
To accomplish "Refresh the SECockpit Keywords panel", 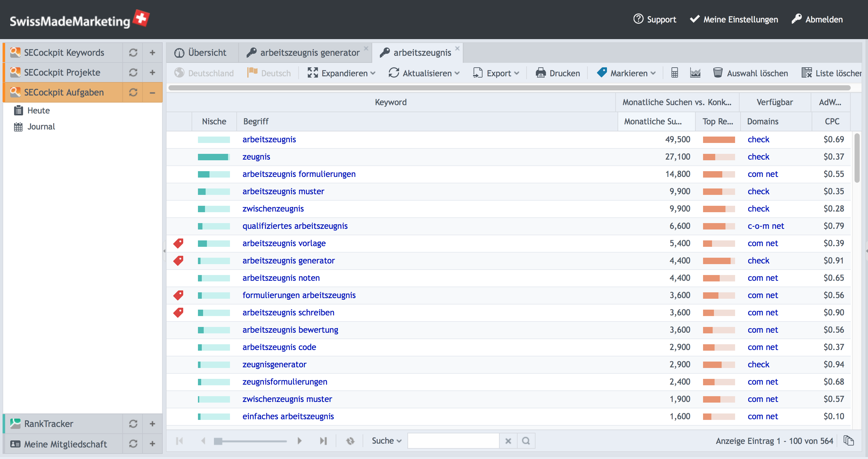I will pyautogui.click(x=133, y=53).
